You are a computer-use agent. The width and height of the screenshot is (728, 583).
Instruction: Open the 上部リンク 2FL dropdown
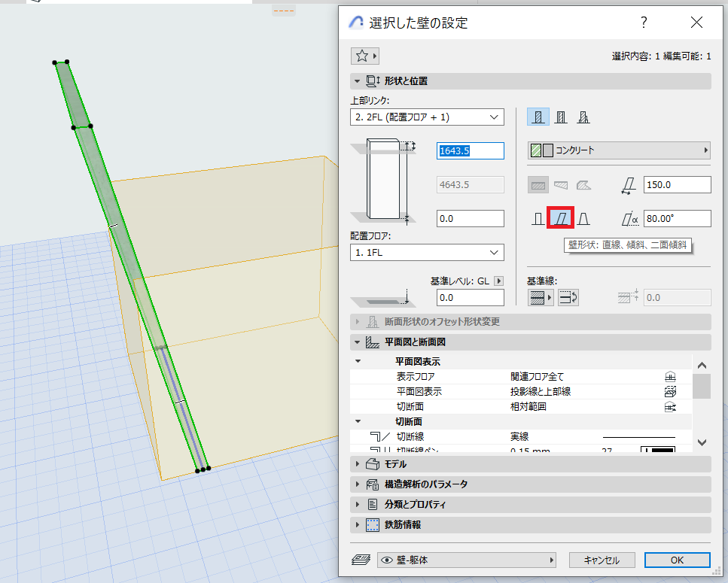tap(427, 117)
